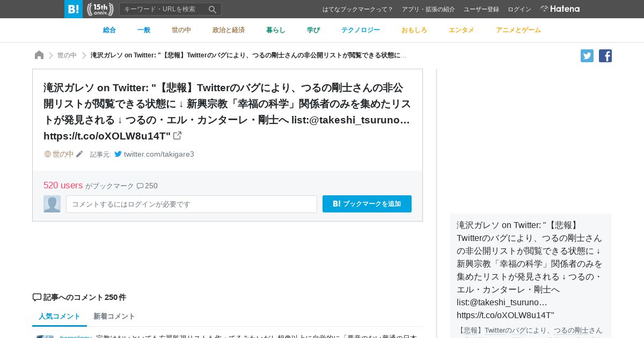Viewport: 644px width, 338px height.
Task: Click the search magnifier icon
Action: tap(213, 9)
